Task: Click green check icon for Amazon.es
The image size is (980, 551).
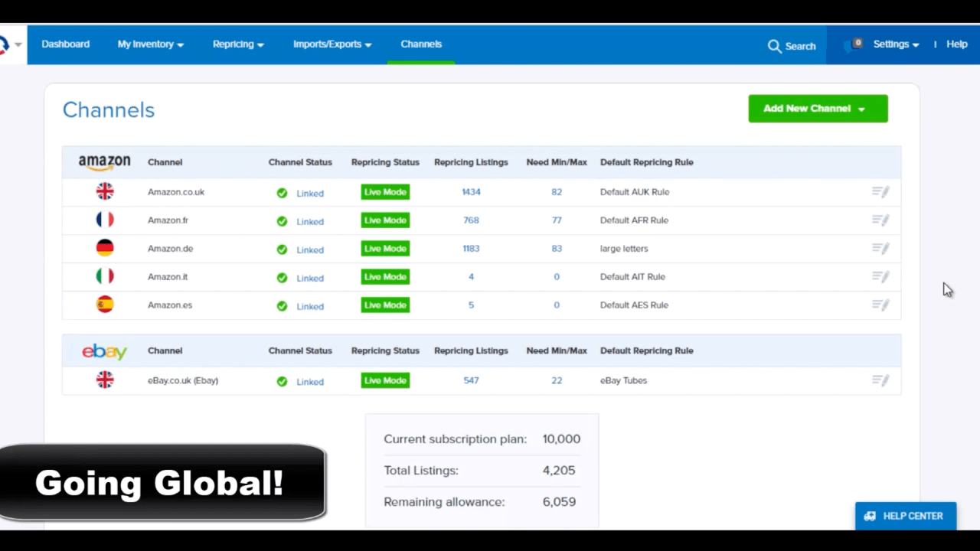Action: coord(282,306)
